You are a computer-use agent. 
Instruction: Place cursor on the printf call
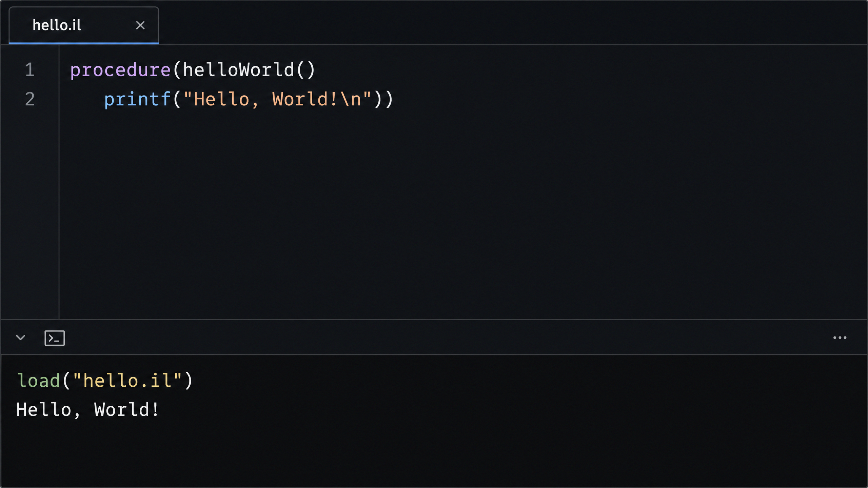[137, 100]
